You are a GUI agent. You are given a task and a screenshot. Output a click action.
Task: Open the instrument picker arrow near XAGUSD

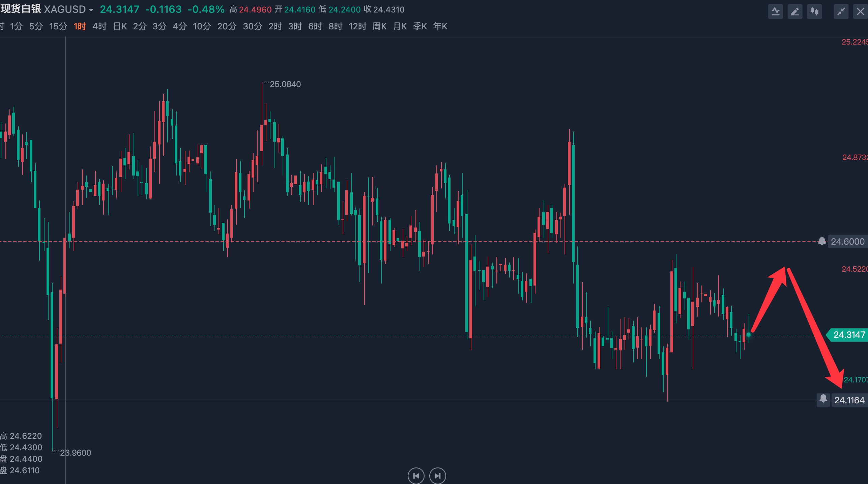point(91,10)
